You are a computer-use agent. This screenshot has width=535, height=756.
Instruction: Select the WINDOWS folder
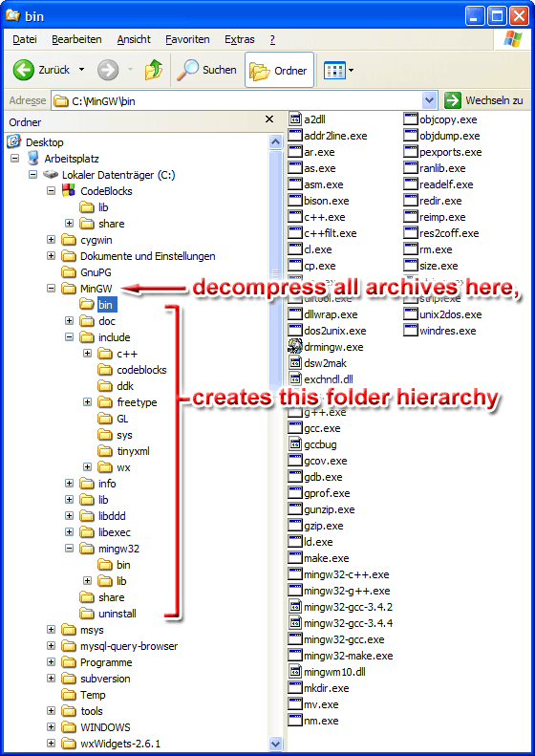[x=96, y=727]
